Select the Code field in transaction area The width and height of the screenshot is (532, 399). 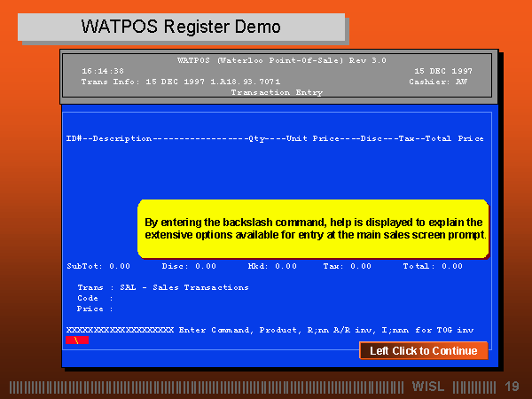click(96, 298)
